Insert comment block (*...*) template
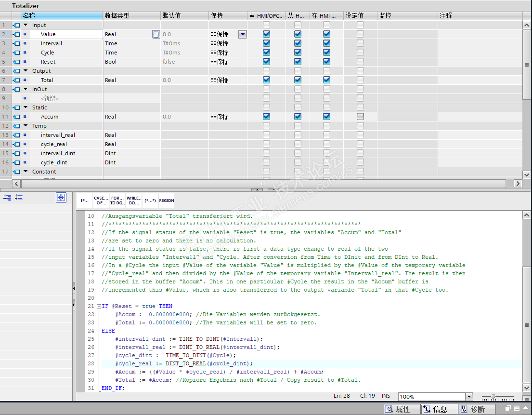The width and height of the screenshot is (532, 415). [150, 201]
